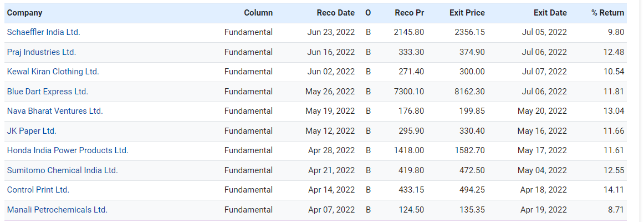Open Blue Dart Express Ltd. page
644x222 pixels.
pyautogui.click(x=47, y=92)
